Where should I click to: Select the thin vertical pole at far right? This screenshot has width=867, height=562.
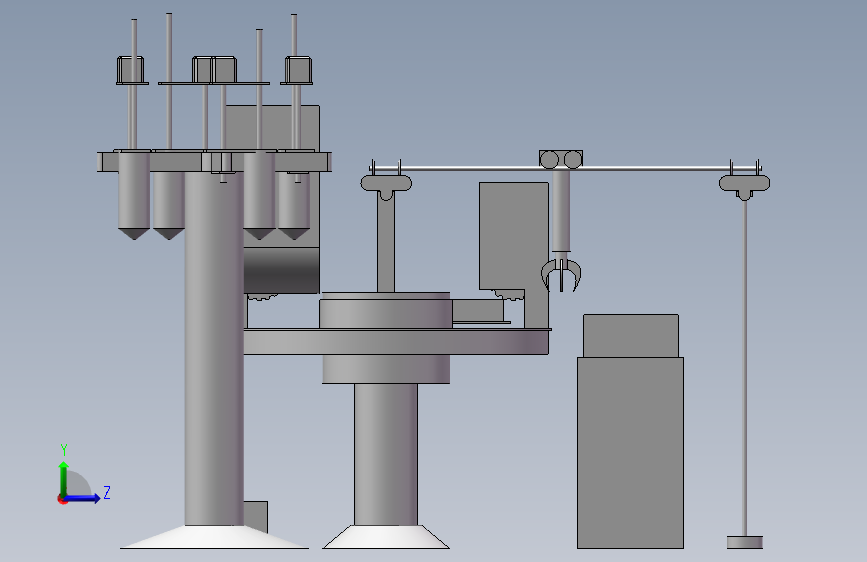coord(745,368)
